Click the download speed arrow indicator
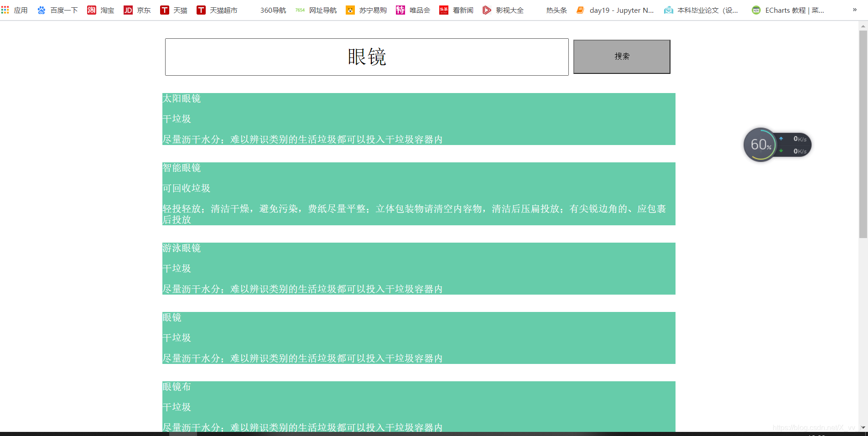 pyautogui.click(x=781, y=151)
